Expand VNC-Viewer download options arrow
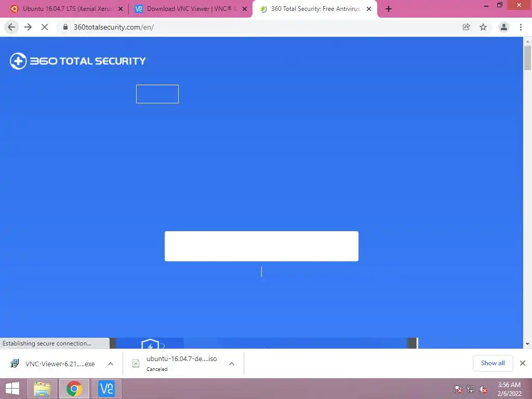The width and height of the screenshot is (532, 399). click(111, 364)
